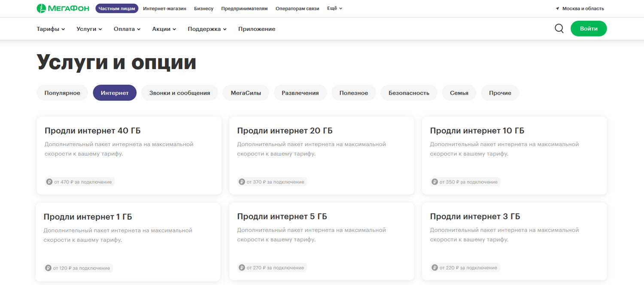
Task: Click price text от 370 ₽ за подключение
Action: click(275, 182)
